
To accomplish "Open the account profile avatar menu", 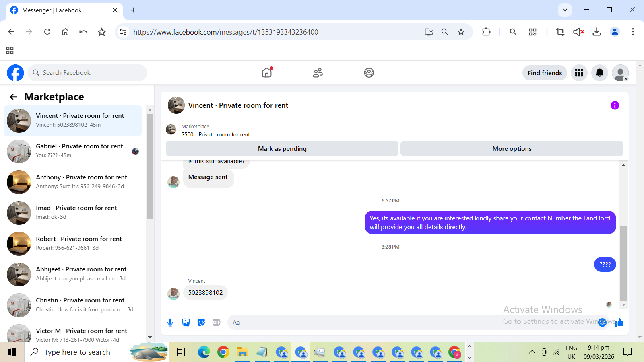I will point(620,73).
